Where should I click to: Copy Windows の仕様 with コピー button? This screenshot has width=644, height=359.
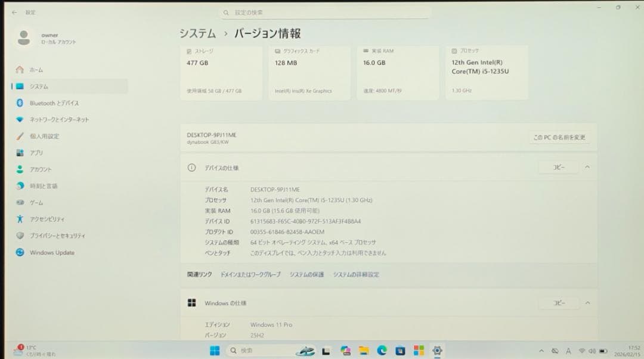pyautogui.click(x=559, y=303)
